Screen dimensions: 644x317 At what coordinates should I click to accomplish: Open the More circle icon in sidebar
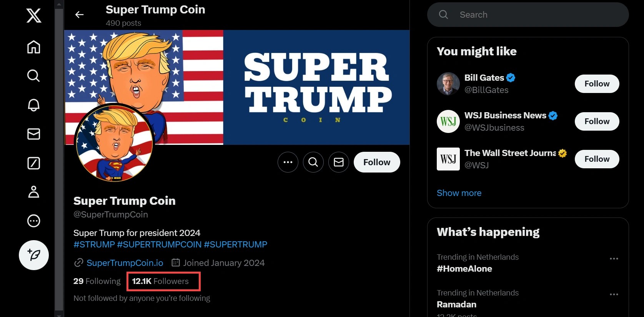[x=34, y=221]
